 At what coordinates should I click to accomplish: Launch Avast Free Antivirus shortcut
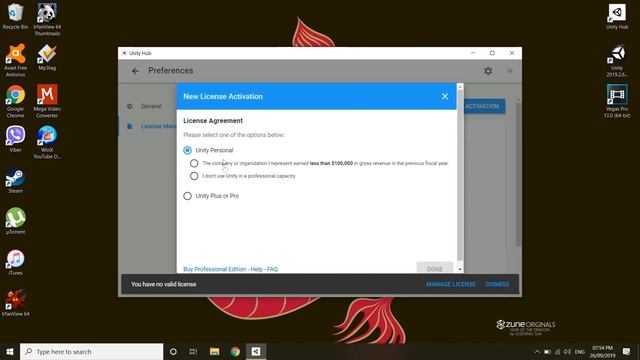(16, 60)
